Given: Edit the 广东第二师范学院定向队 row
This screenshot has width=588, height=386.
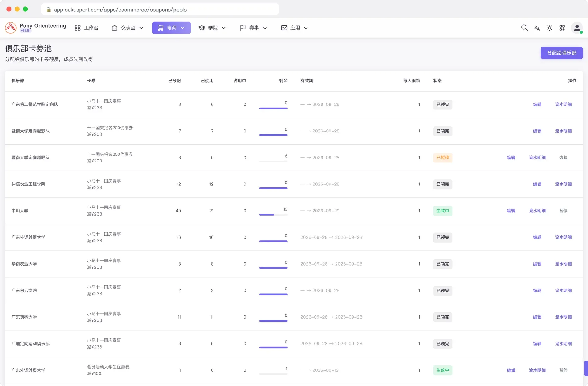Looking at the screenshot, I should click(x=537, y=105).
